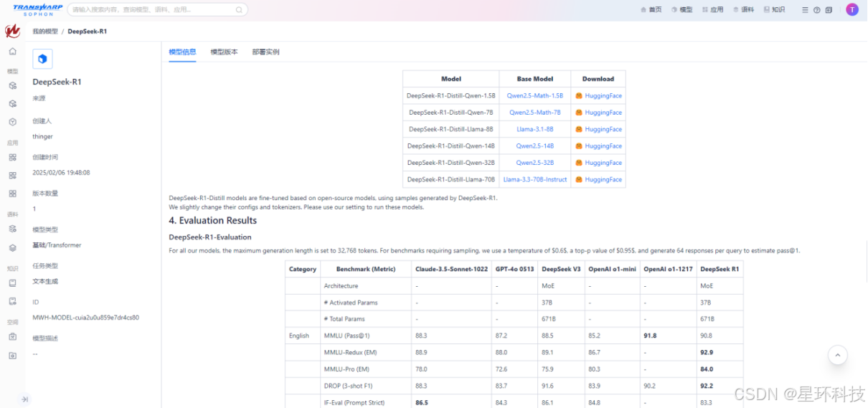This screenshot has width=868, height=408.
Task: Open the Llama-3.3-70B-Instruct base model link
Action: (x=534, y=179)
